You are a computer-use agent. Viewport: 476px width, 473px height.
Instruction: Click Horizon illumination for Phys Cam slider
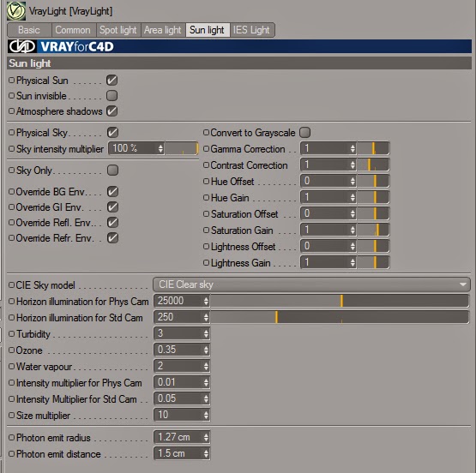(340, 301)
